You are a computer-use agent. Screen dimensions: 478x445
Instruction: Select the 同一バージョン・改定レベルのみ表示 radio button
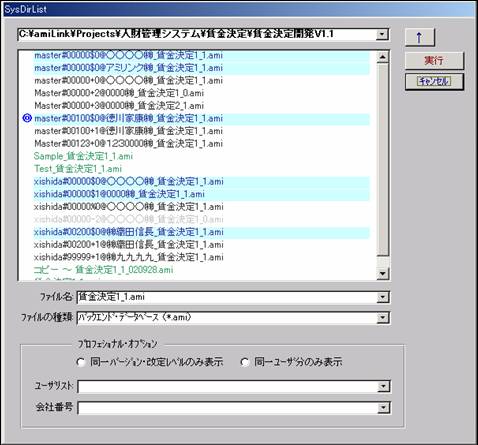pyautogui.click(x=80, y=362)
